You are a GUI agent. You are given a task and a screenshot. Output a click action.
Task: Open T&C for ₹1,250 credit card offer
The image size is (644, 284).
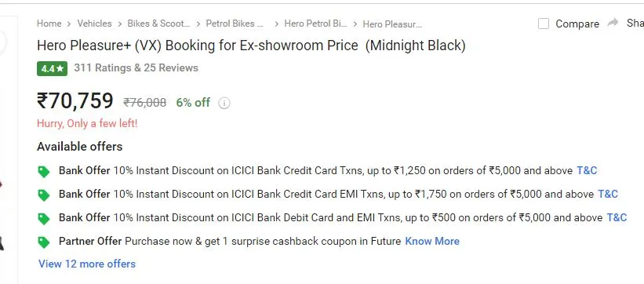tap(587, 170)
